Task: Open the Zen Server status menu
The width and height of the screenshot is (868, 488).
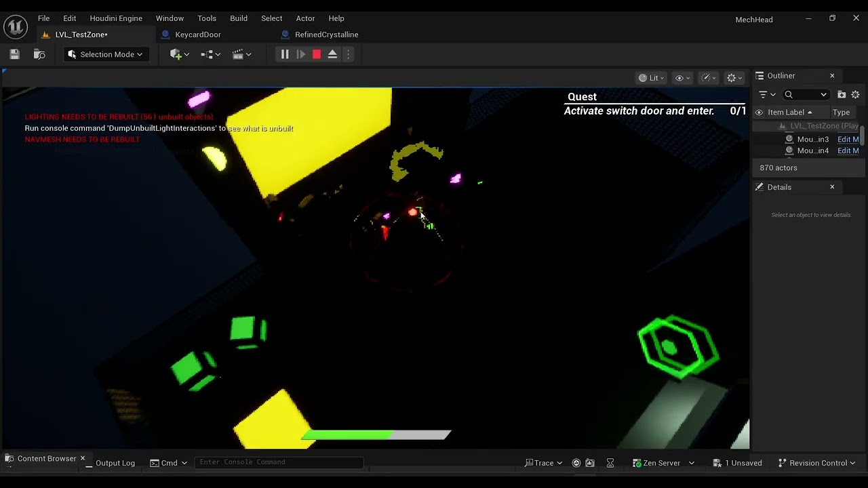Action: pyautogui.click(x=663, y=463)
